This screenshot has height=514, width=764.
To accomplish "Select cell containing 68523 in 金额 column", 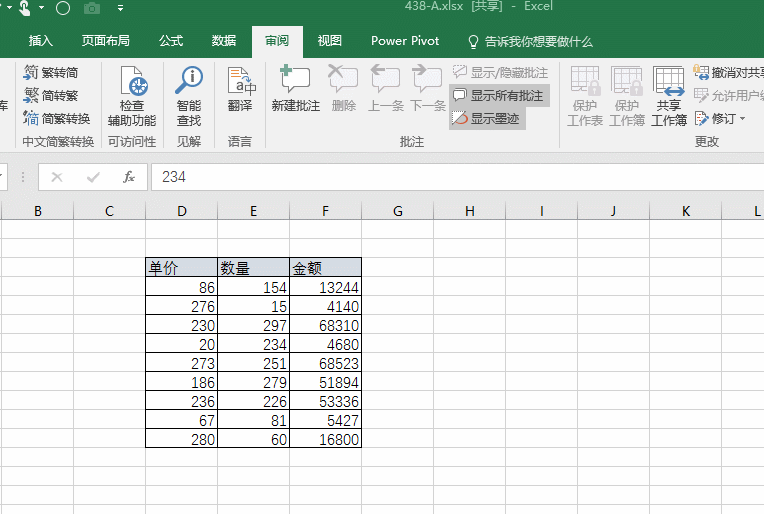I will 325,363.
